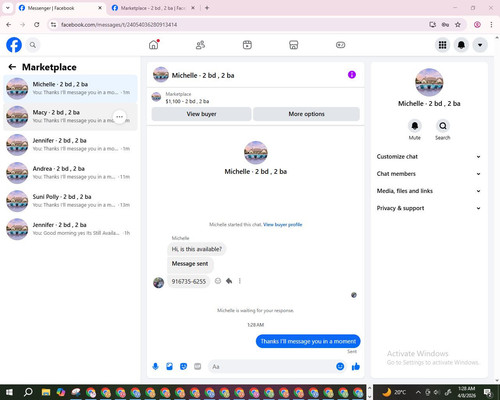Search in conversation with magnifier icon

coord(443,126)
